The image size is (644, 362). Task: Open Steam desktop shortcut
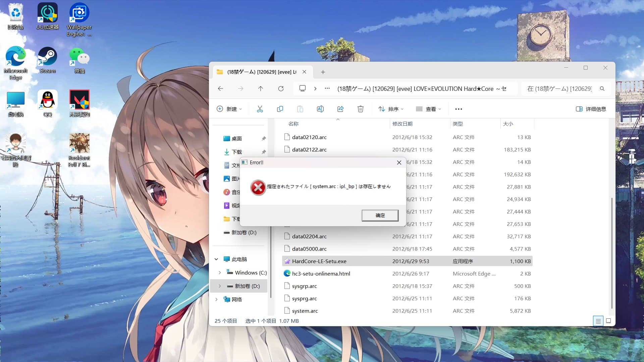click(47, 60)
